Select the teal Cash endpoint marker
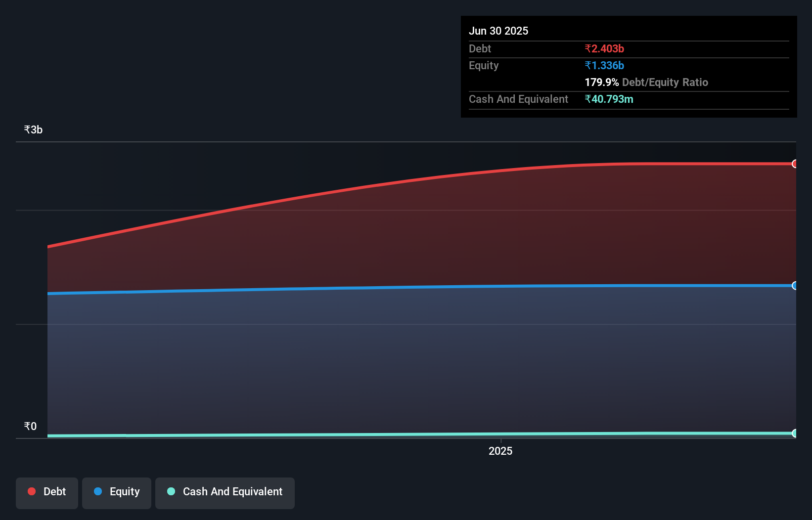The height and width of the screenshot is (520, 812). point(795,433)
